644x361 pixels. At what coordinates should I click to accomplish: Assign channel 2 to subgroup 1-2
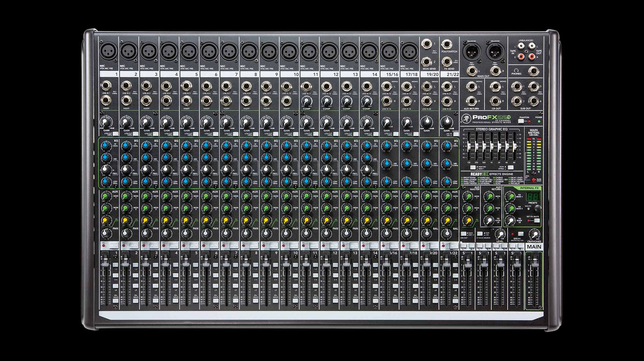coord(135,265)
